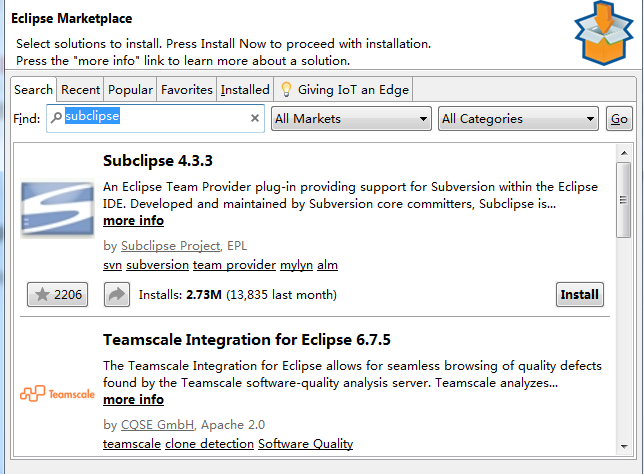Click the team provider tag link
This screenshot has height=474, width=644.
point(235,265)
